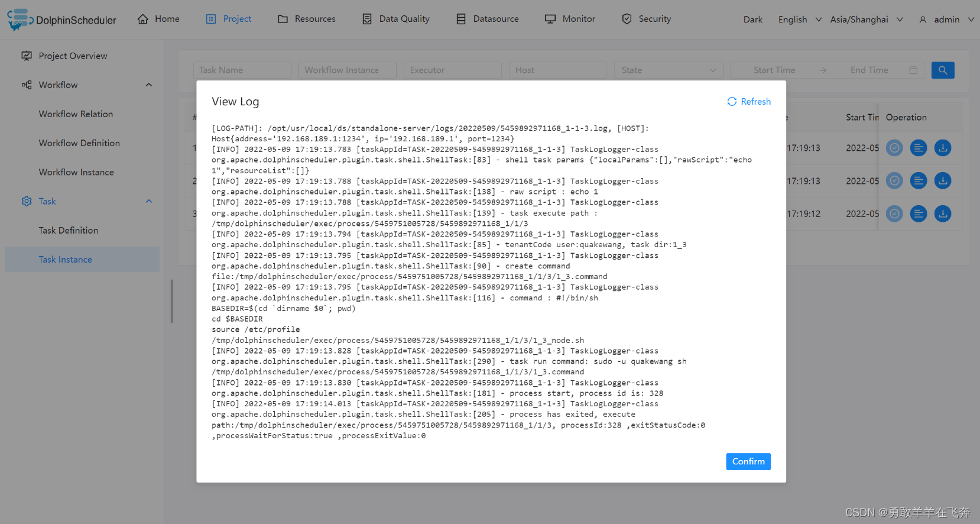980x524 pixels.
Task: Focus the Task Name filter field
Action: pos(242,70)
